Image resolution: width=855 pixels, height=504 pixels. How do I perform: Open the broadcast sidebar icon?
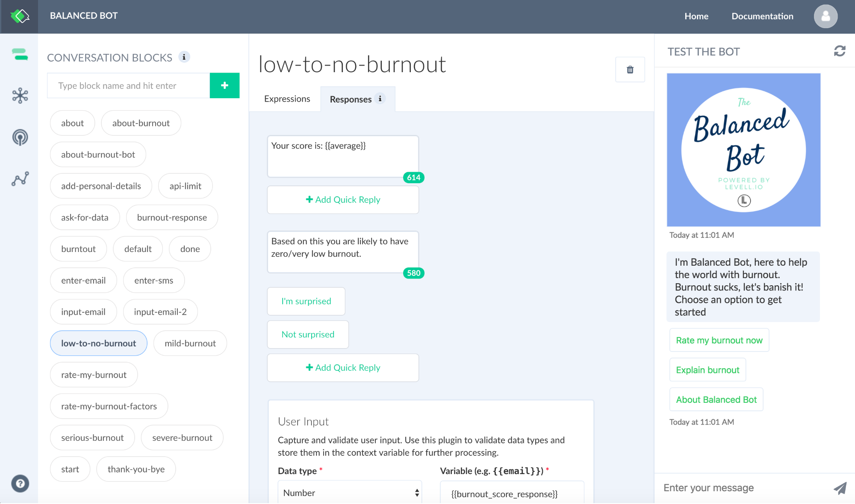click(x=20, y=137)
